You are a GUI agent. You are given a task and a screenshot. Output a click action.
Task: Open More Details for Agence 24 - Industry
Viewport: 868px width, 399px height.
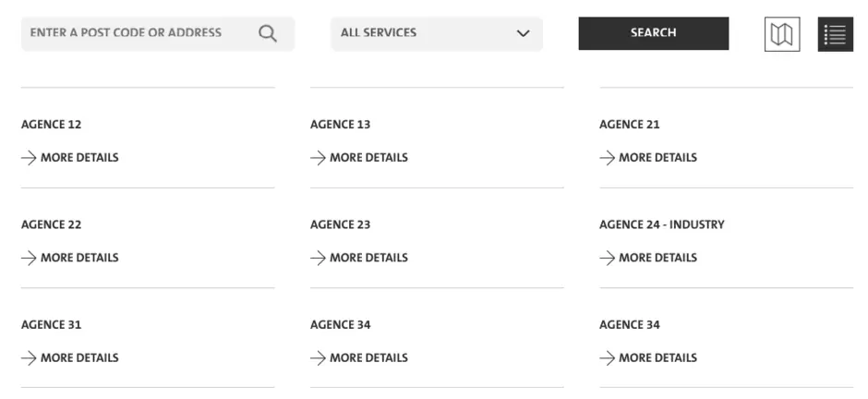pos(657,258)
